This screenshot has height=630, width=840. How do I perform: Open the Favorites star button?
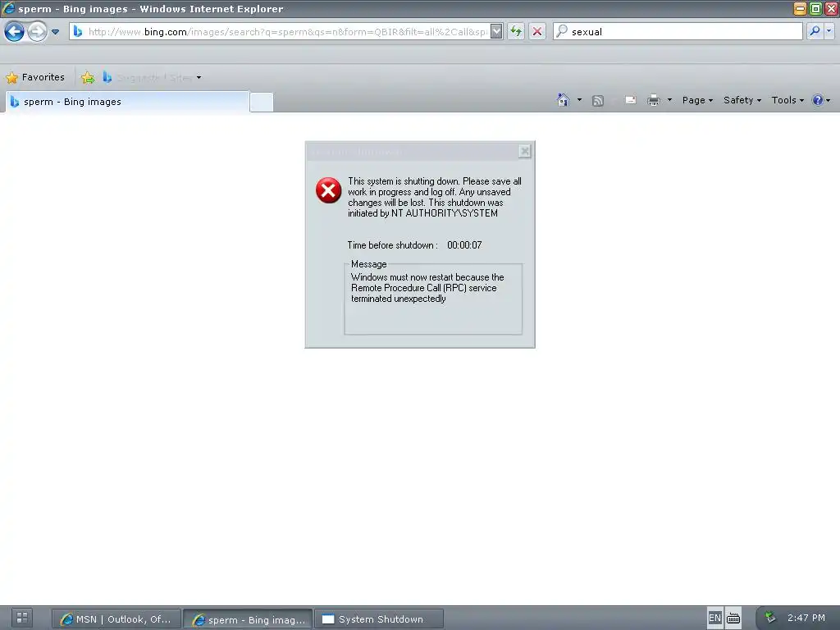click(x=35, y=78)
